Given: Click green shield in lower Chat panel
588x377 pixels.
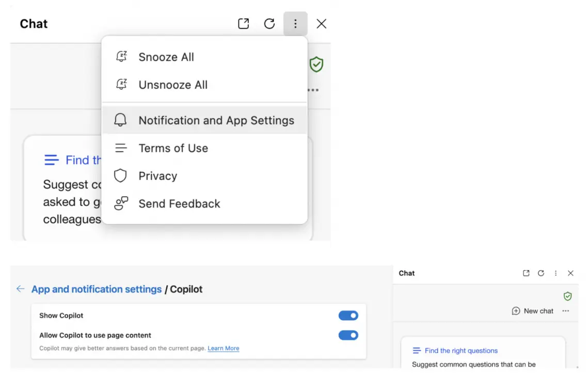Looking at the screenshot, I should click(568, 296).
